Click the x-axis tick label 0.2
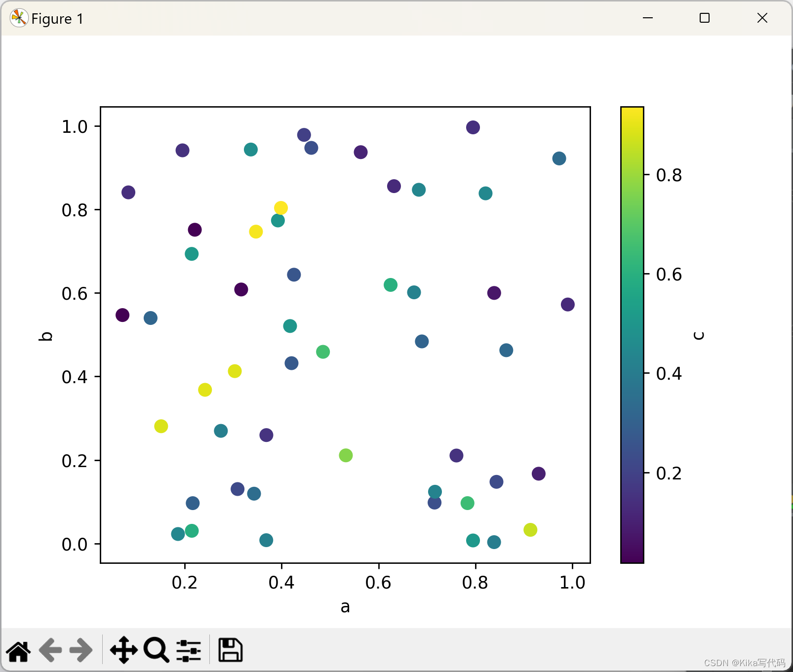793x672 pixels. point(185,583)
